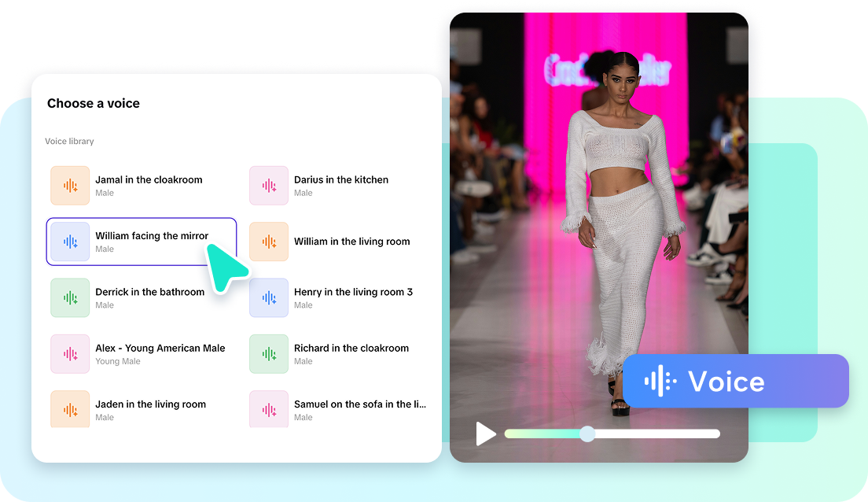Select the voice name "Jamal in the cloakroom"
The image size is (868, 502).
(x=149, y=179)
